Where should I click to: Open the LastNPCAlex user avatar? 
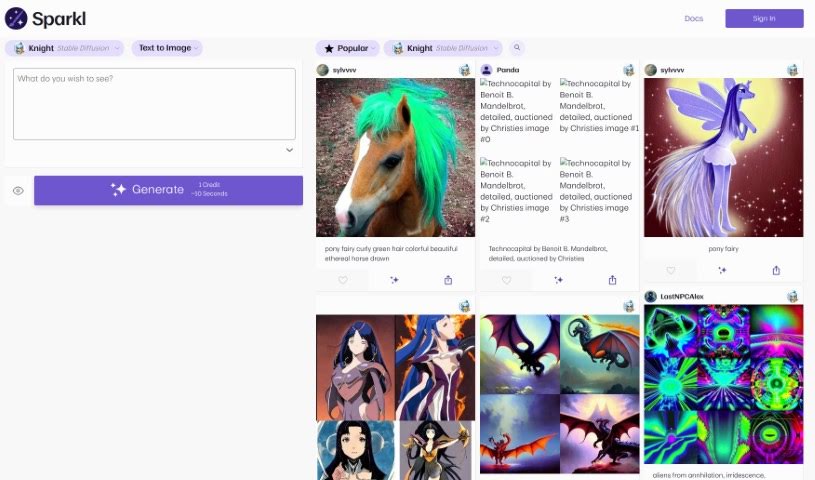(x=651, y=296)
